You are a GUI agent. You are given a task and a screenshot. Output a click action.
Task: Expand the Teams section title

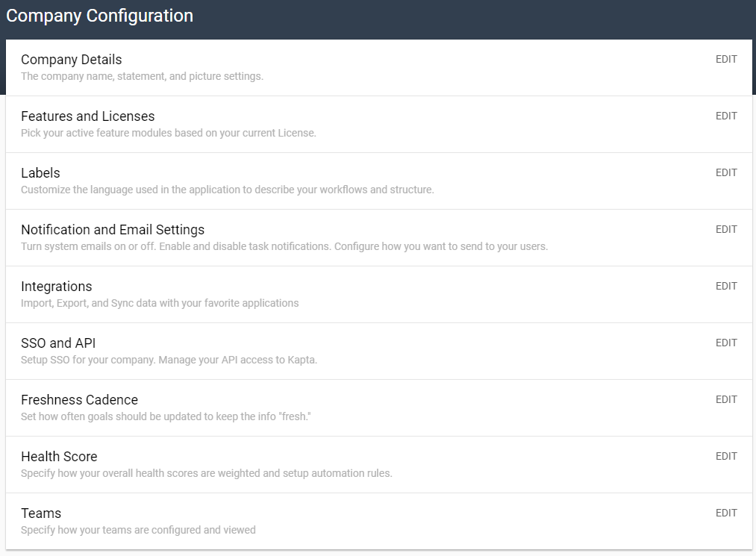(x=41, y=513)
